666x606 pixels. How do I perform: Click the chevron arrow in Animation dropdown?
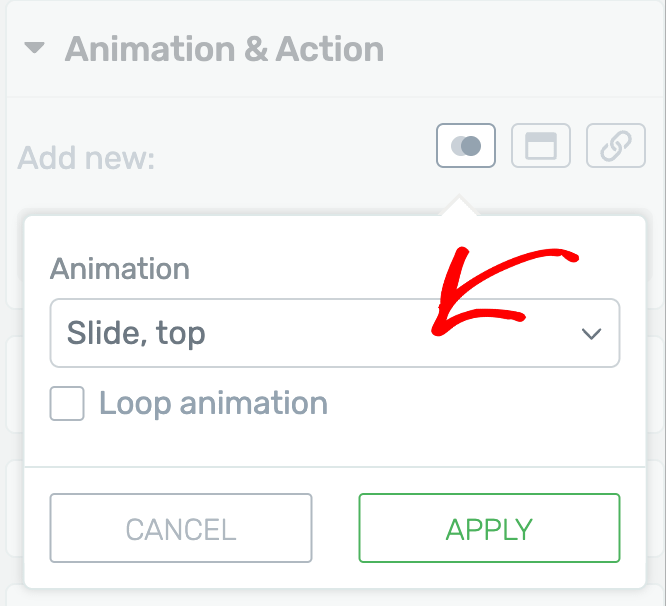click(x=591, y=334)
